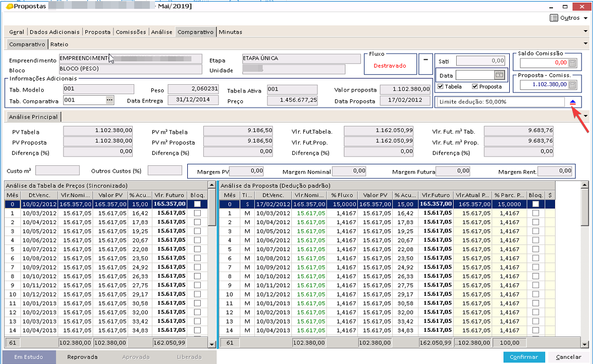Switch to the Comissões tab
Image resolution: width=593 pixels, height=364 pixels.
(131, 32)
